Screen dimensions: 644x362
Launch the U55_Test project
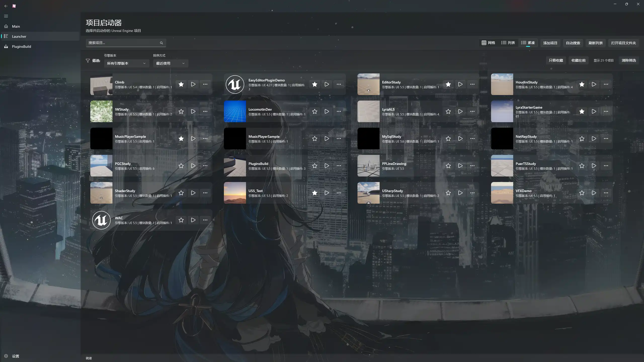click(x=327, y=193)
